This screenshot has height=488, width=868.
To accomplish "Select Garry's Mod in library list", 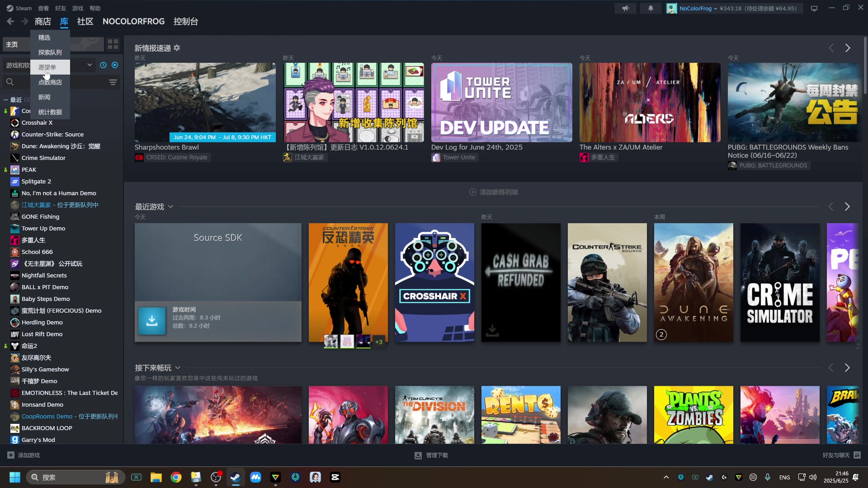I will pos(38,440).
